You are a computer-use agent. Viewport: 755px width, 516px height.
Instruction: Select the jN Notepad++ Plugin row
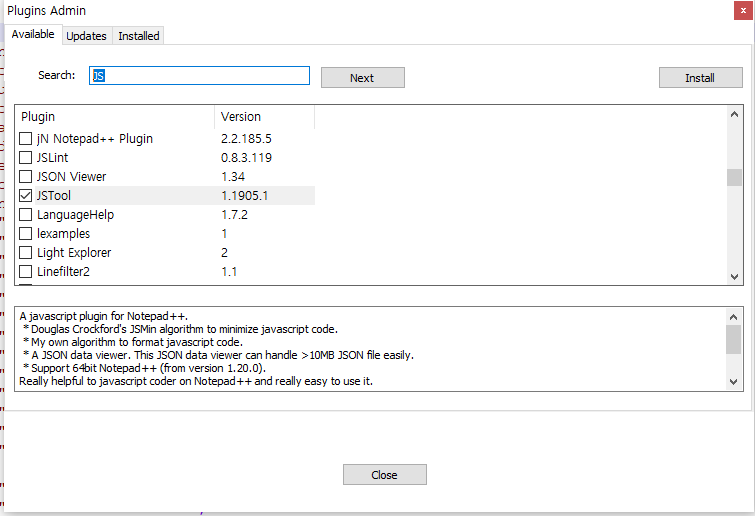167,139
